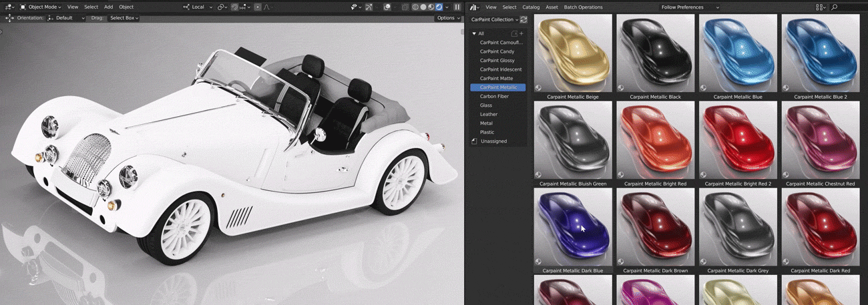This screenshot has height=305, width=868.
Task: Open the Object menu
Action: click(126, 7)
